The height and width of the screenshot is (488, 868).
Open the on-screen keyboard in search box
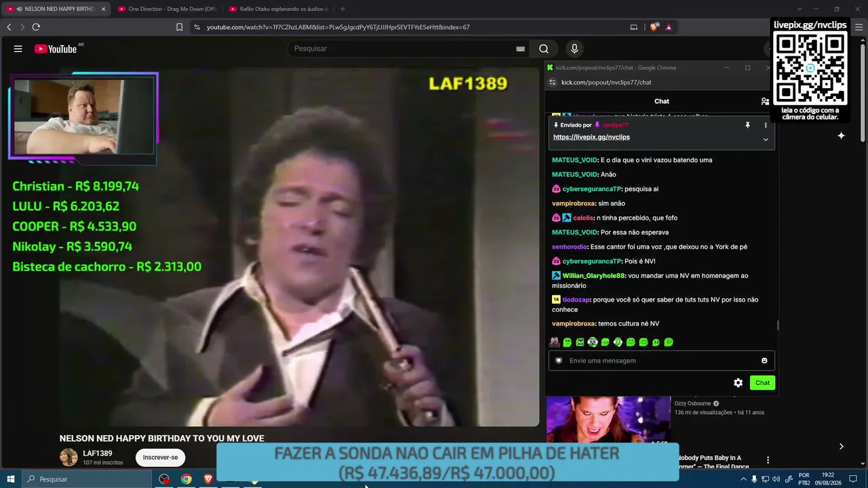pyautogui.click(x=520, y=49)
